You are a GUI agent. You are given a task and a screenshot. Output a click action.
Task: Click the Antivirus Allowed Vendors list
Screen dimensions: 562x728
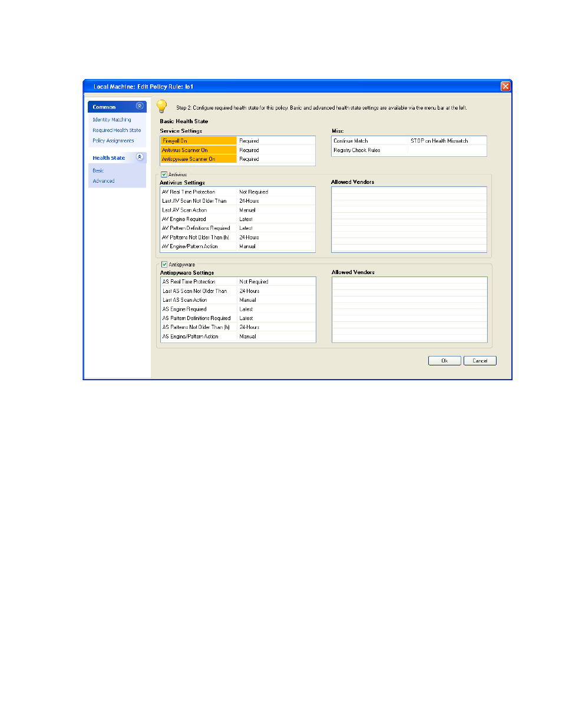click(x=409, y=219)
